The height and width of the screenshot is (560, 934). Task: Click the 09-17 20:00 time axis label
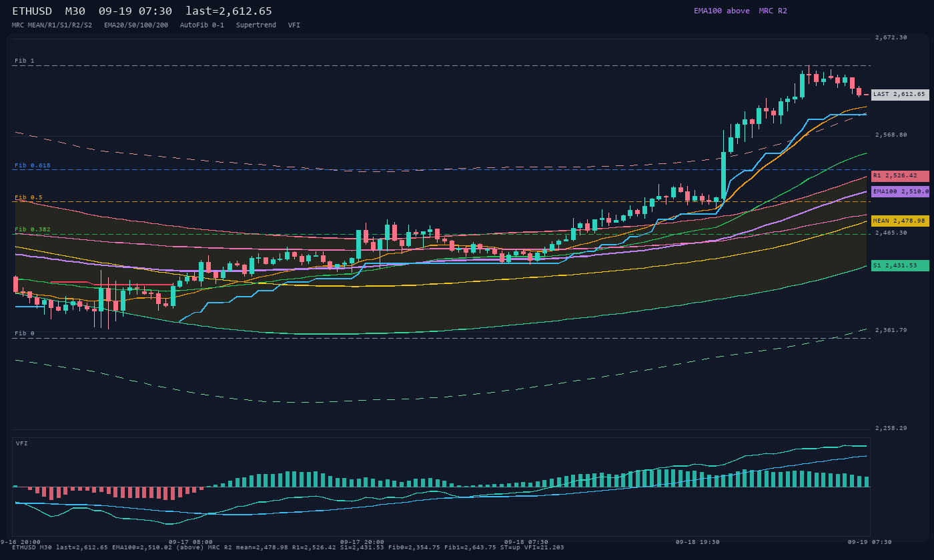[362, 542]
